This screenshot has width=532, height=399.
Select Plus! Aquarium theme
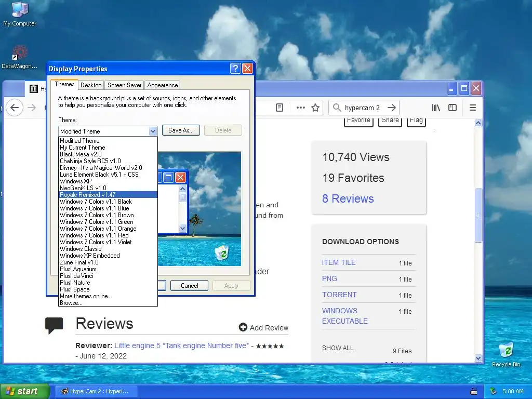pyautogui.click(x=108, y=269)
